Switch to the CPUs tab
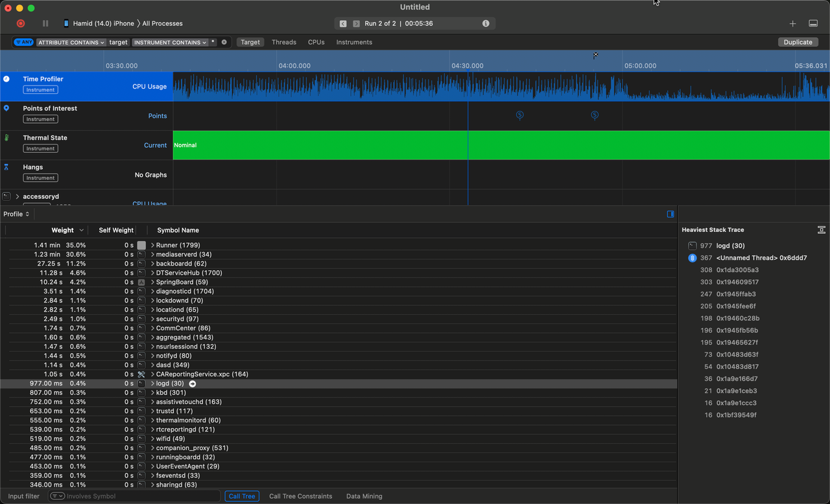The image size is (830, 504). pos(316,42)
